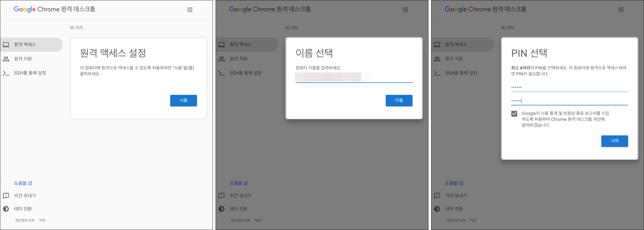Click the blue 다음 button
This screenshot has height=230, width=644.
[x=399, y=101]
